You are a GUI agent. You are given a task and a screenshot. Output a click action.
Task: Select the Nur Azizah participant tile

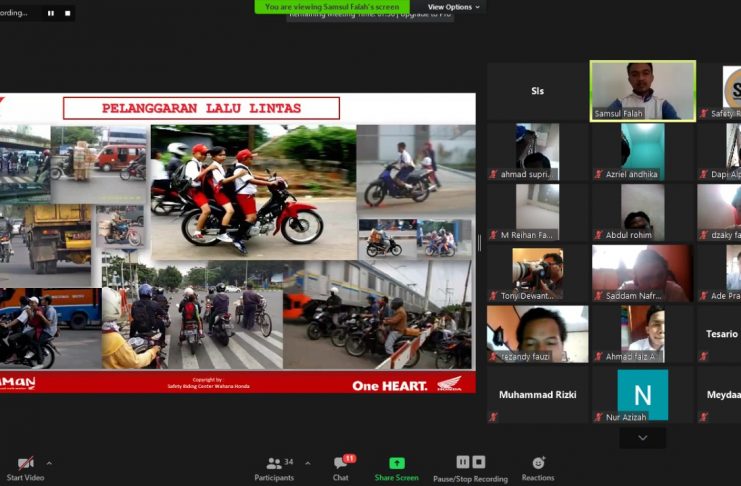click(642, 395)
